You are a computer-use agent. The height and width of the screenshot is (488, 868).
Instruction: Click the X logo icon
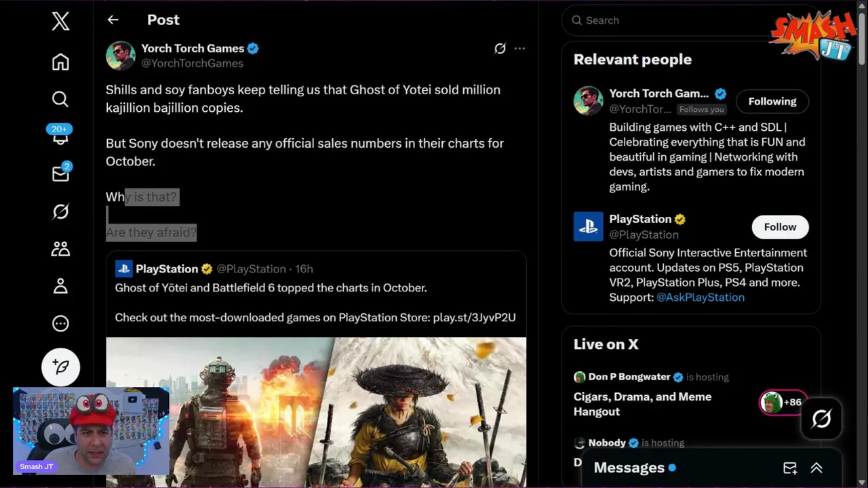(60, 21)
